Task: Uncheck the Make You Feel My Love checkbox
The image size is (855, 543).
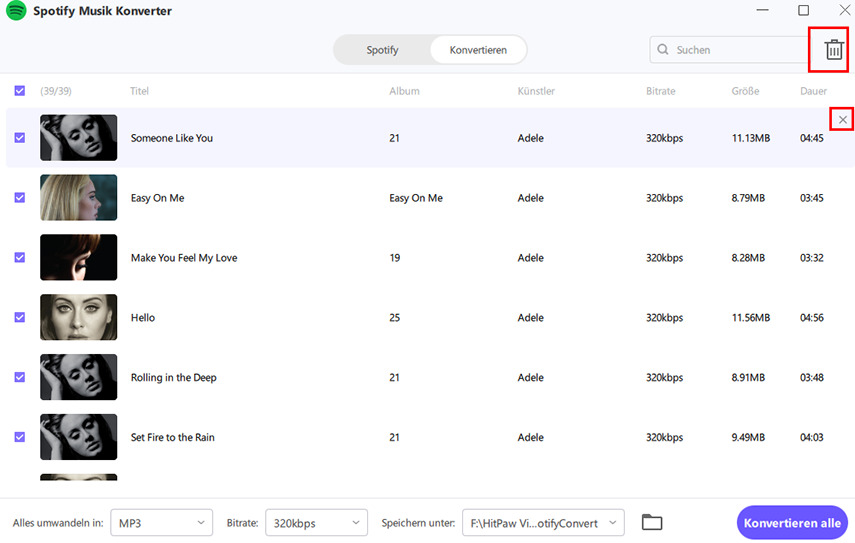Action: (20, 257)
